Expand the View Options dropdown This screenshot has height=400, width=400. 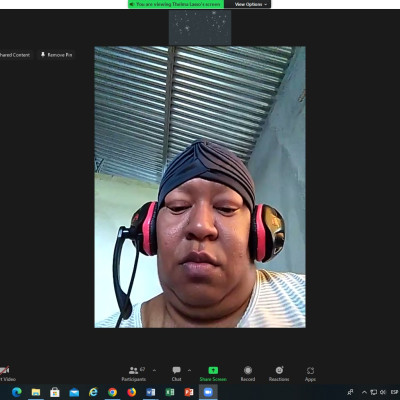[251, 4]
